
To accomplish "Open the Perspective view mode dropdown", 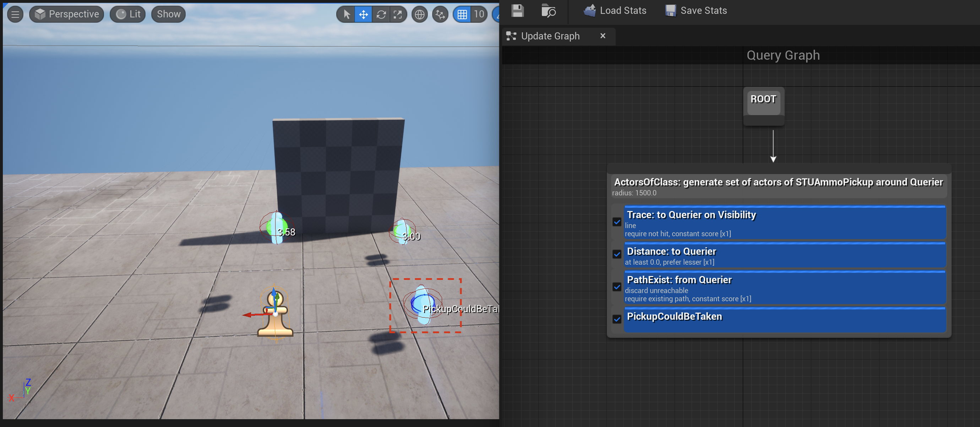I will (x=67, y=15).
